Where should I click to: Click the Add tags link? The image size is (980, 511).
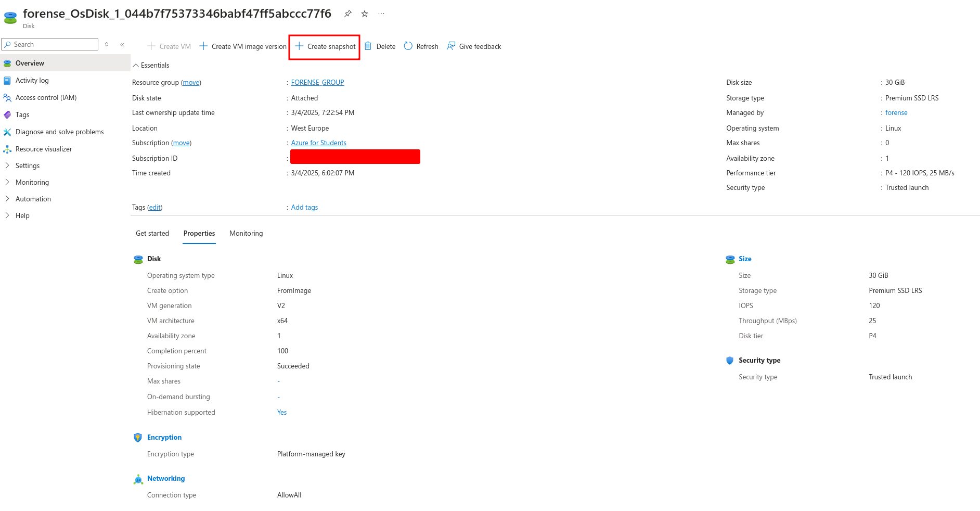click(304, 207)
